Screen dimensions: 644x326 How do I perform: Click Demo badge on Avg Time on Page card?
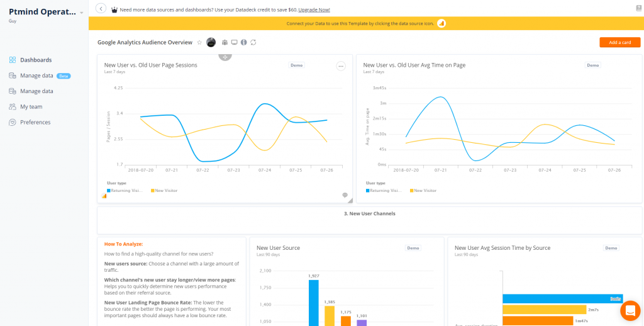point(592,65)
